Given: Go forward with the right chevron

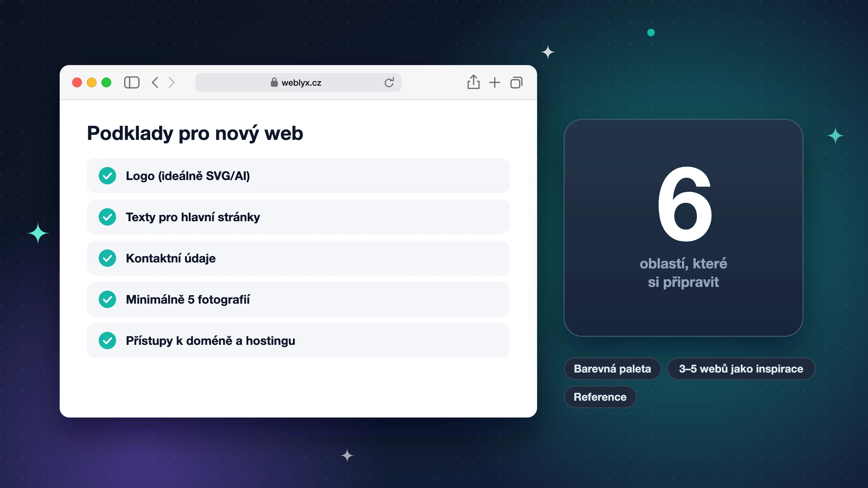Looking at the screenshot, I should [x=172, y=82].
